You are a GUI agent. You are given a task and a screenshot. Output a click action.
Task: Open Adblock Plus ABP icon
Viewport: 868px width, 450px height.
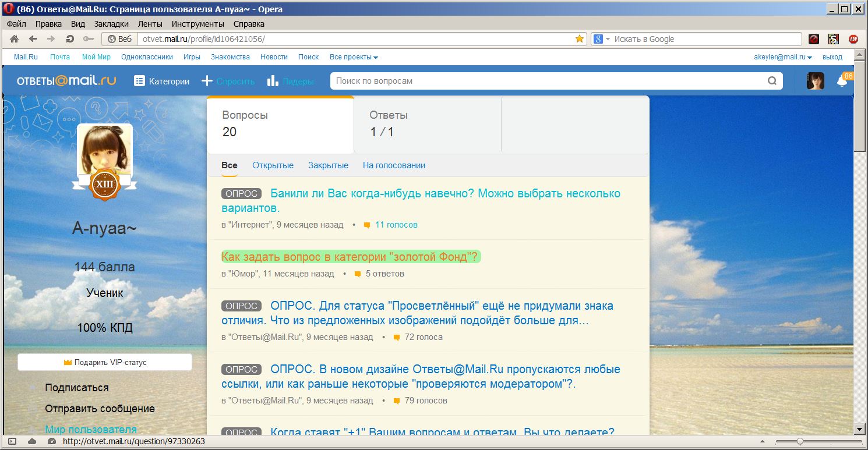[x=853, y=39]
